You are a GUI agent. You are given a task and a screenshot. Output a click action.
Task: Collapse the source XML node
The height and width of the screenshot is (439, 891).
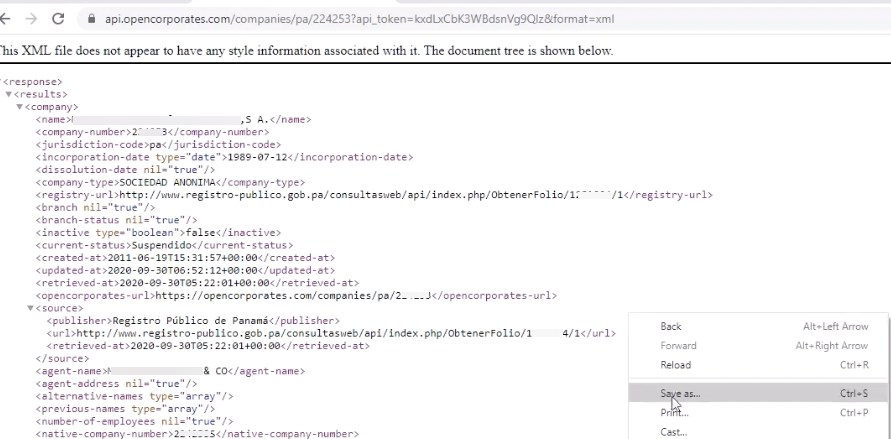pos(31,308)
